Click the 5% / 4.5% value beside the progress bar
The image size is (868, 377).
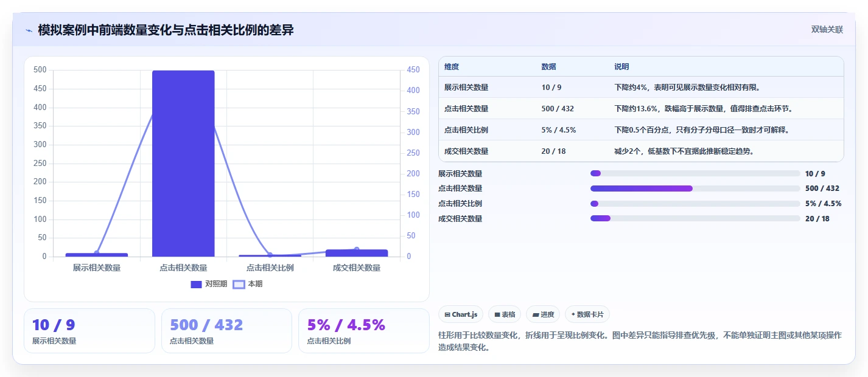824,204
